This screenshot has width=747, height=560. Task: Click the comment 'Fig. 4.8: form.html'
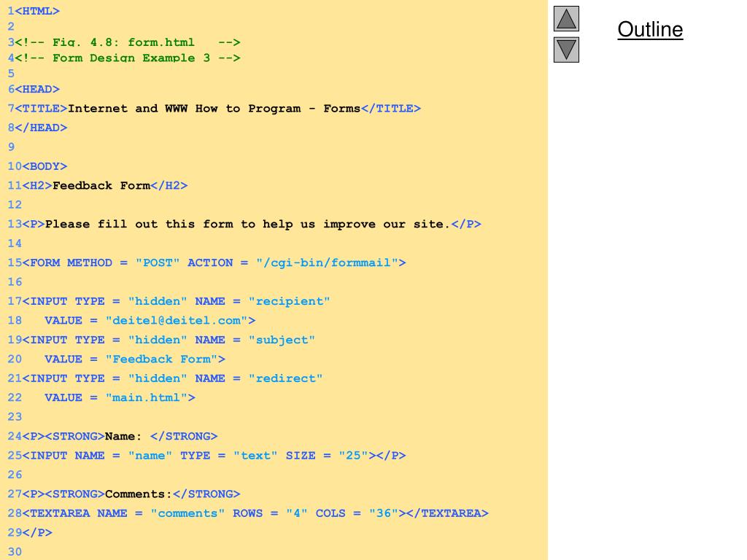(x=123, y=42)
